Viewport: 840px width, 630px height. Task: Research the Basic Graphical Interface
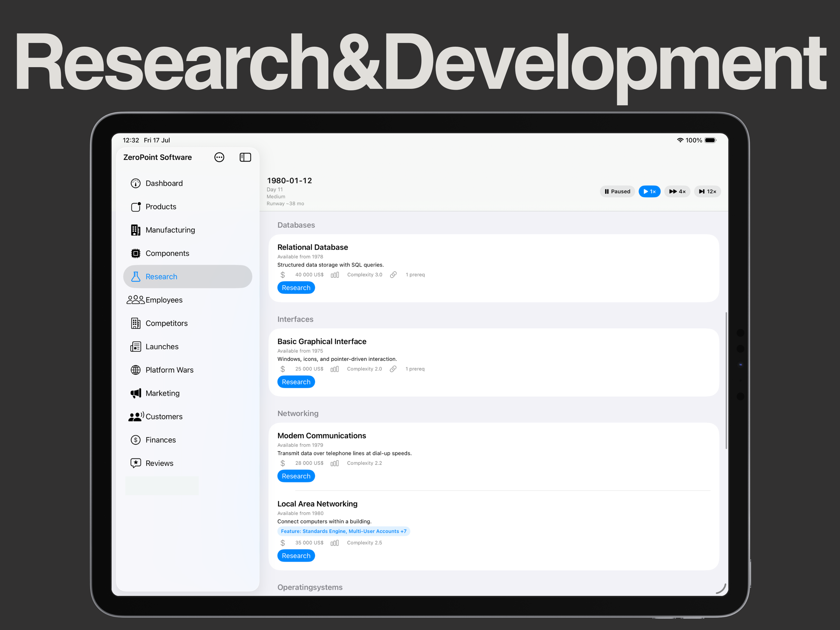coord(296,382)
